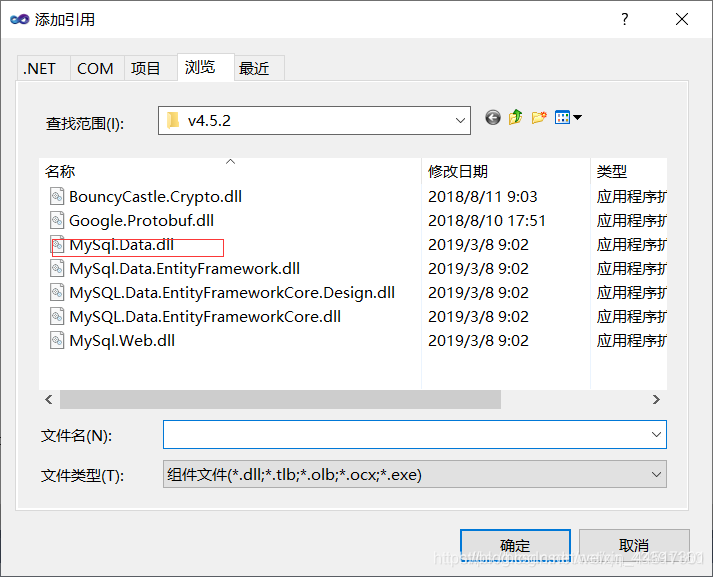
Task: Select Google.Protobuf.dll file name
Action: (141, 221)
